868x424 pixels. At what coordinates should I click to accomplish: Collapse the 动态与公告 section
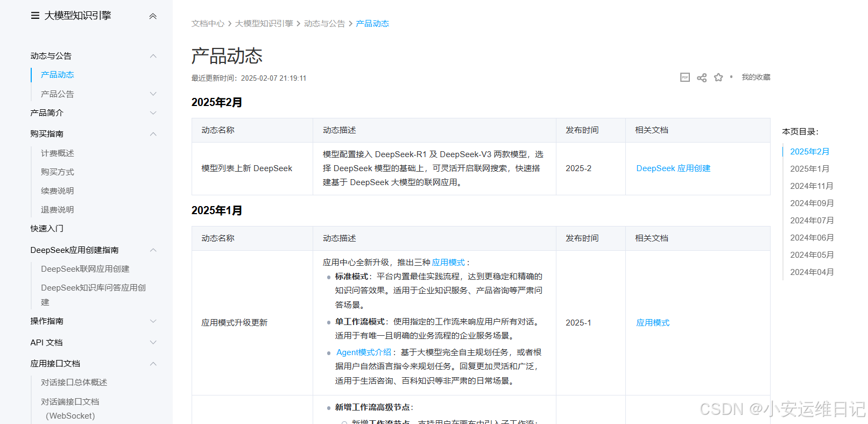point(153,56)
